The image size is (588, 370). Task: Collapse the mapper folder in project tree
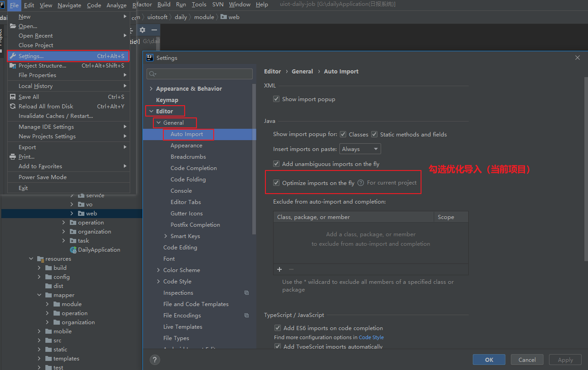39,295
